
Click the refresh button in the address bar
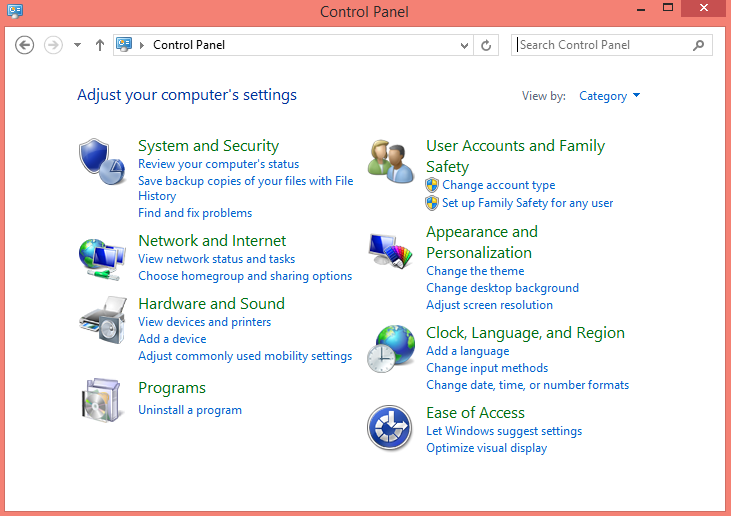click(486, 45)
